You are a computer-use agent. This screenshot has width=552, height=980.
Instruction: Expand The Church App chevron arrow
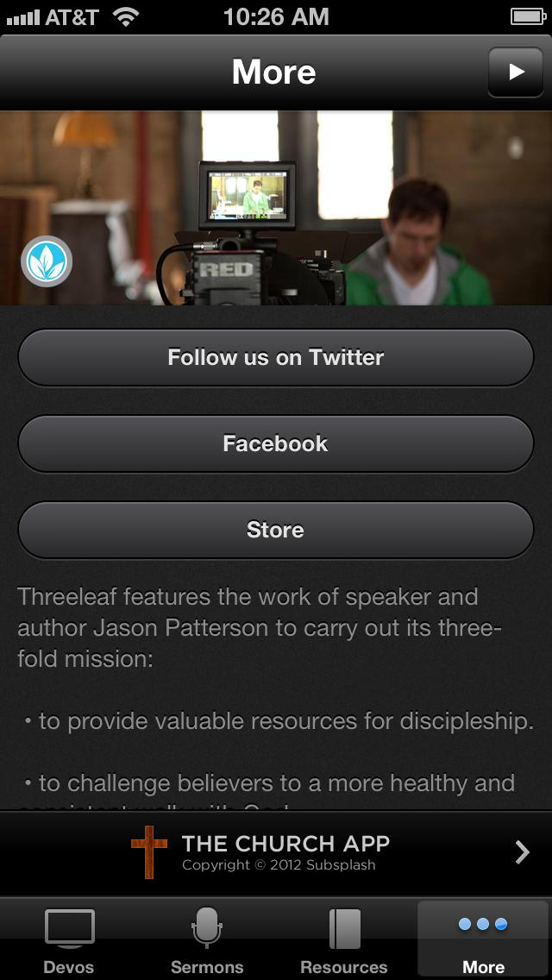point(522,852)
